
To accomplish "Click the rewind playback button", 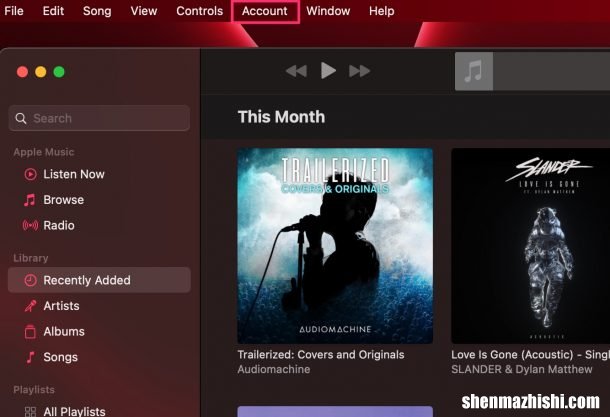I will coord(296,71).
